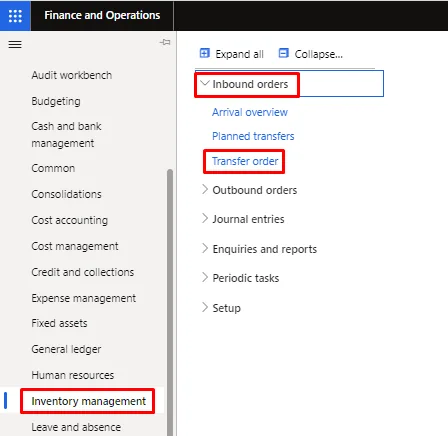Pin the navigation pane open
The image size is (448, 436).
(x=165, y=42)
